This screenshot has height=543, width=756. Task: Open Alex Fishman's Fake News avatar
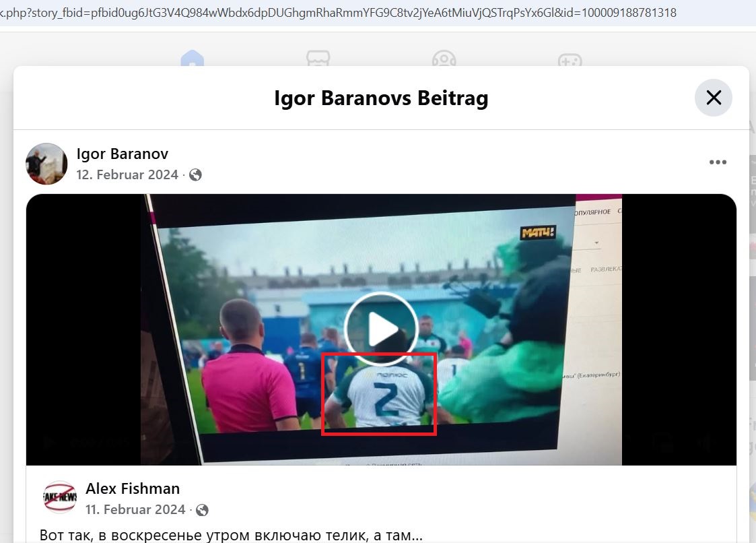pyautogui.click(x=60, y=497)
